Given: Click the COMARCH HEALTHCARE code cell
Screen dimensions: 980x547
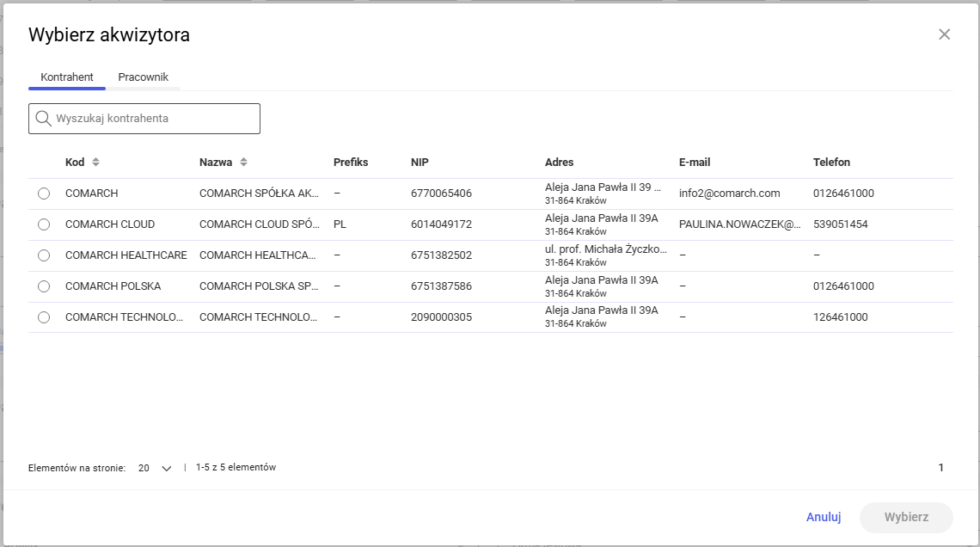Looking at the screenshot, I should coord(126,255).
